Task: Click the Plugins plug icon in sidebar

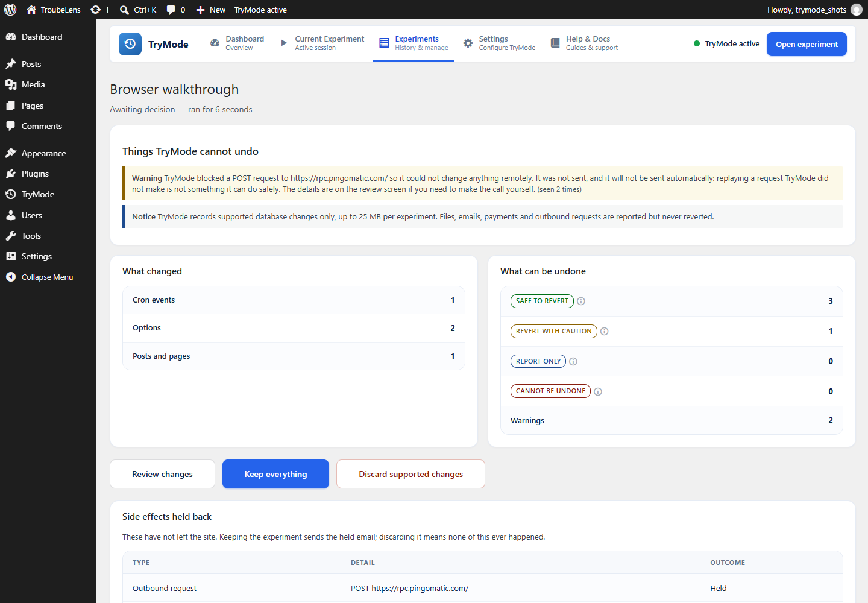Action: [x=11, y=174]
